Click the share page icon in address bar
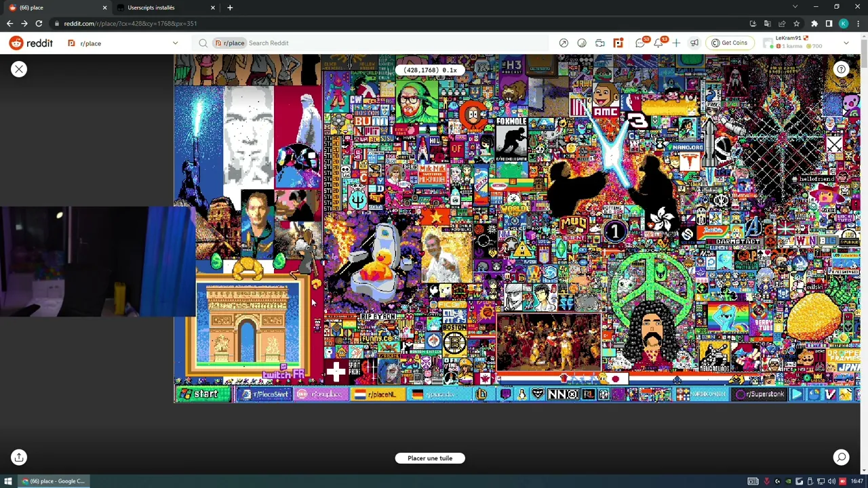Image resolution: width=868 pixels, height=488 pixels. tap(782, 24)
